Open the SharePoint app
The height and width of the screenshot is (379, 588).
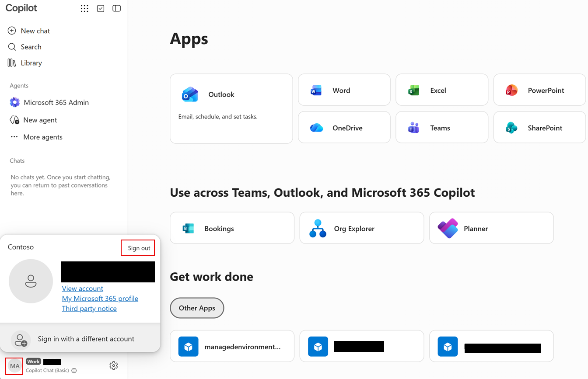[539, 127]
